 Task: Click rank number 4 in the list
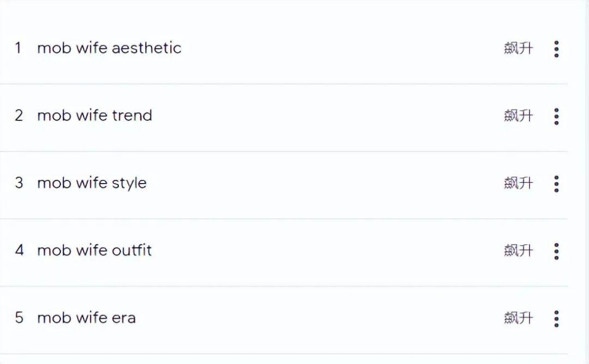click(x=19, y=250)
